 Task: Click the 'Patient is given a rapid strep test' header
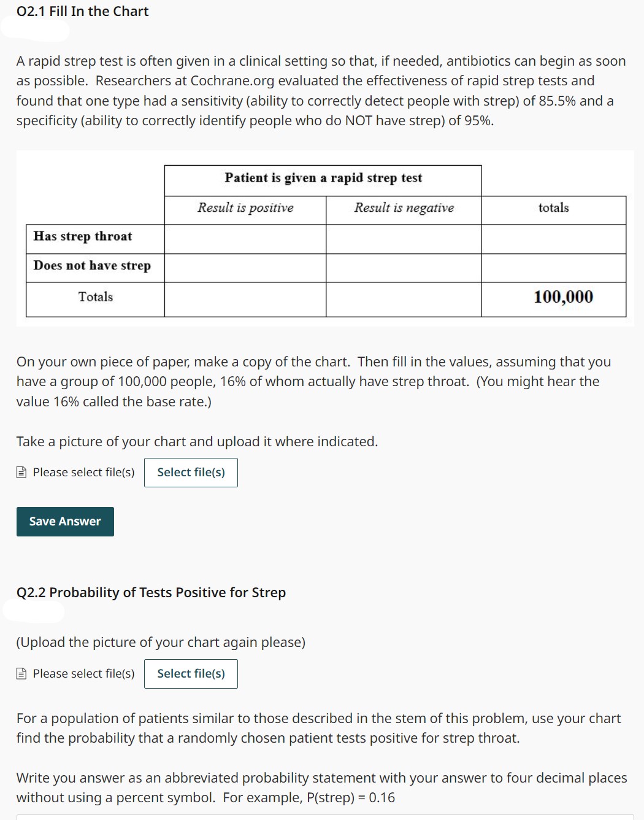[x=323, y=178]
